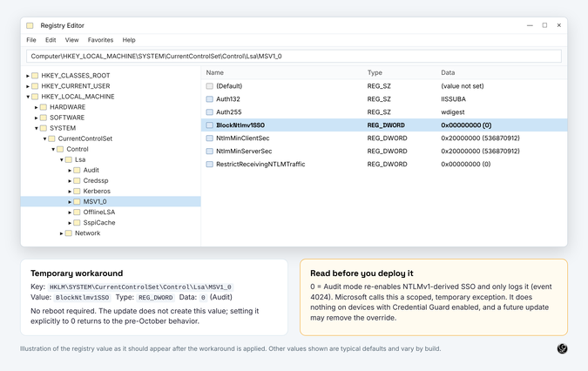Image resolution: width=588 pixels, height=371 pixels.
Task: Expand the Credssp key arrow
Action: pyautogui.click(x=70, y=180)
